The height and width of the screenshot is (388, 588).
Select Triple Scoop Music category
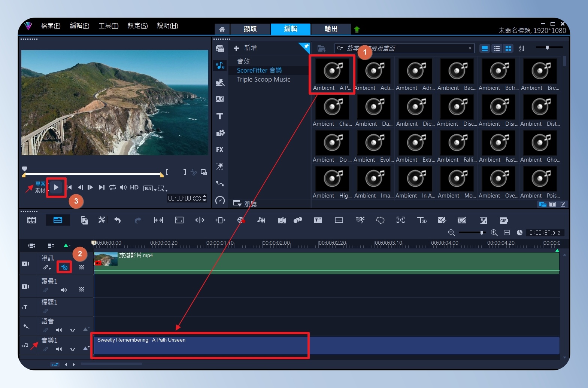pos(263,79)
